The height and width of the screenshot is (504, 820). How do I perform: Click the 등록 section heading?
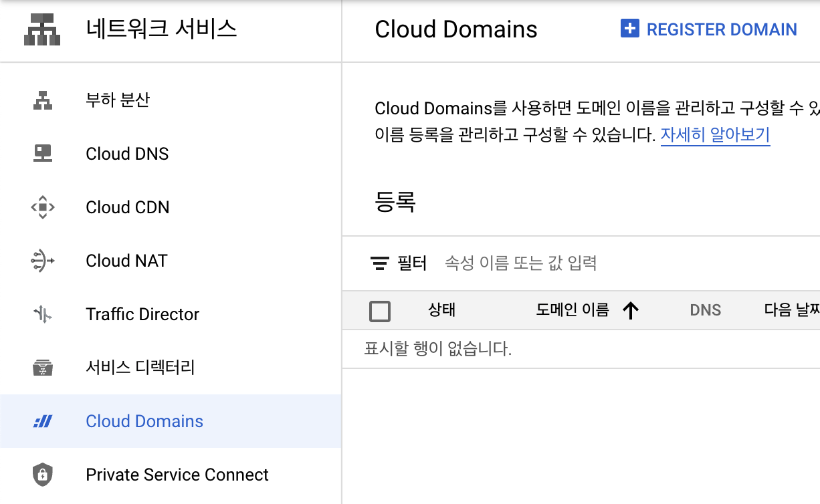pos(396,201)
